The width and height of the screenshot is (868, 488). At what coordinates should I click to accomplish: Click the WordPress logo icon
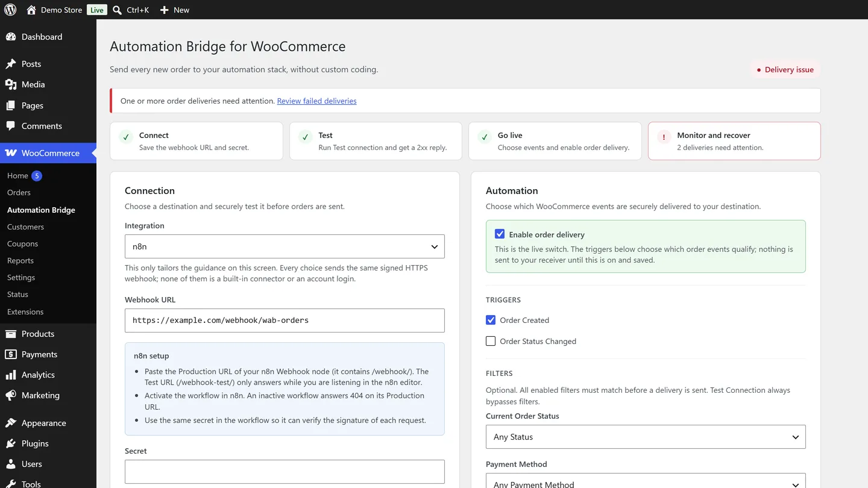tap(10, 10)
